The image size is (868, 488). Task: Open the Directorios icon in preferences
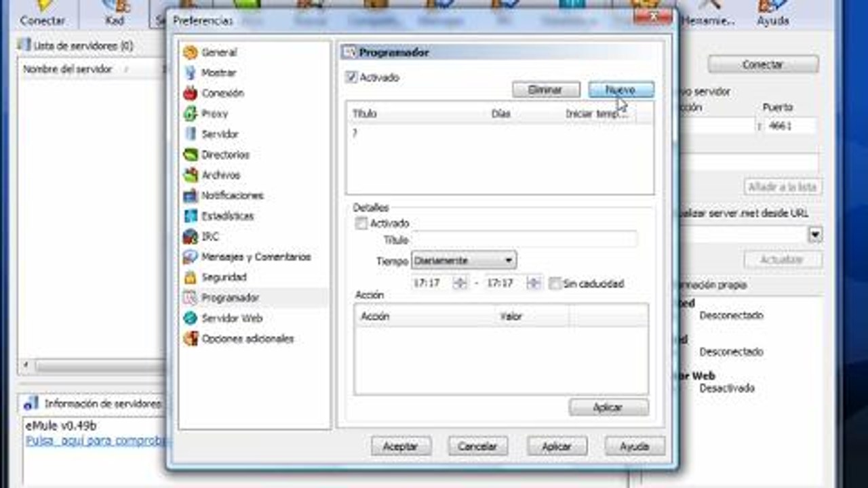coord(191,155)
